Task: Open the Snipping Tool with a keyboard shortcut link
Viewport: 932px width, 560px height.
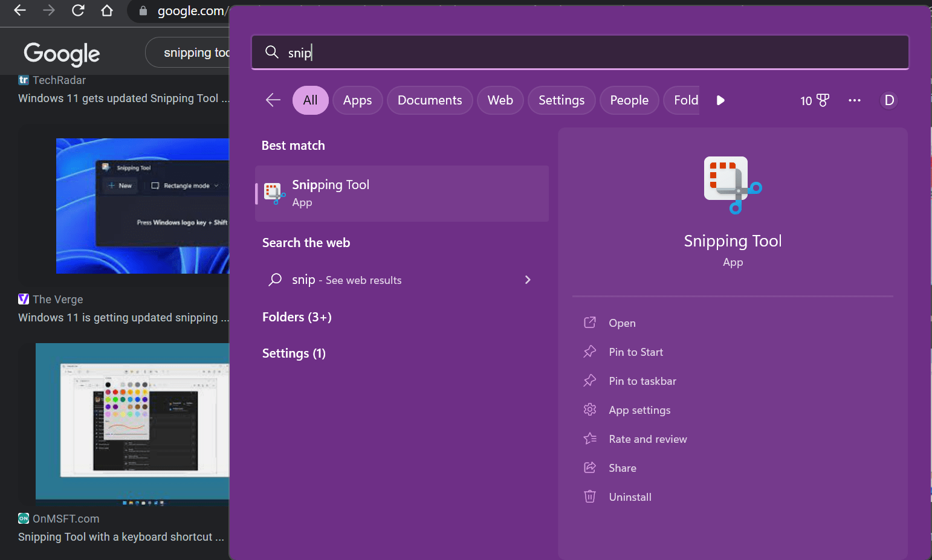Action: pyautogui.click(x=121, y=537)
